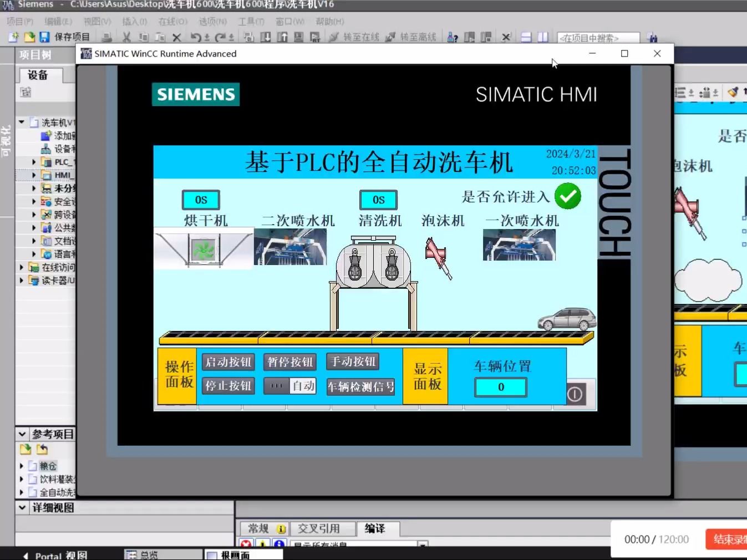Screen dimensions: 747x560
Task: Expand the 在线访问 tree node
Action: click(x=22, y=267)
